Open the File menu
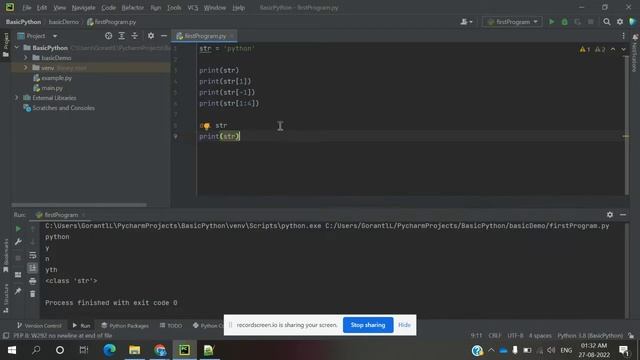The image size is (640, 360). click(27, 7)
